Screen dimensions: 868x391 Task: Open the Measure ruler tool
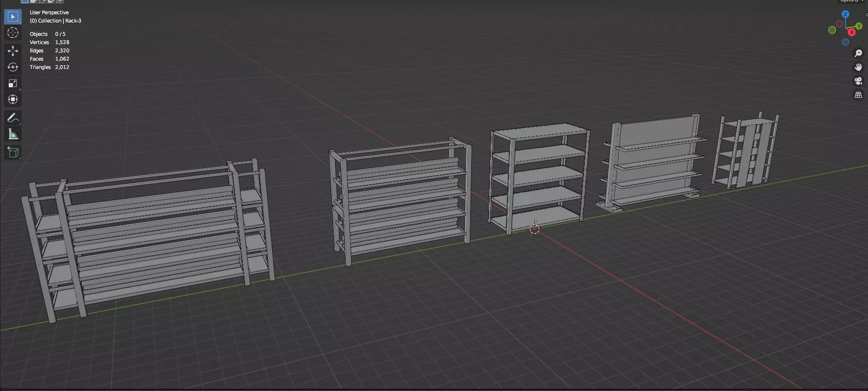coord(13,134)
